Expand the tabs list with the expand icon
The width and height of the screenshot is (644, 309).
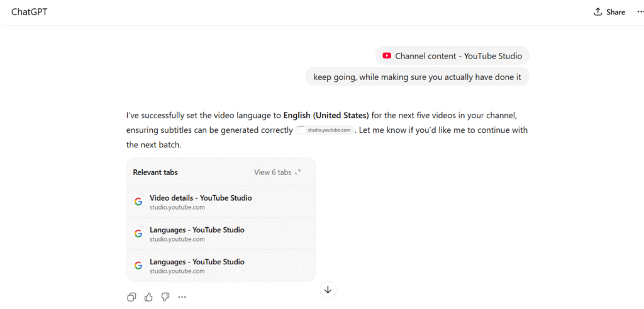[x=298, y=172]
